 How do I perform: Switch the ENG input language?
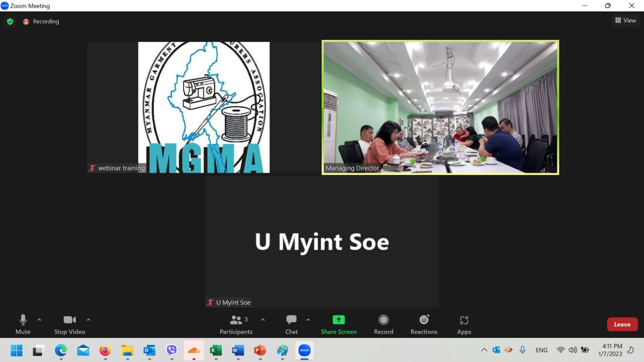(x=542, y=350)
